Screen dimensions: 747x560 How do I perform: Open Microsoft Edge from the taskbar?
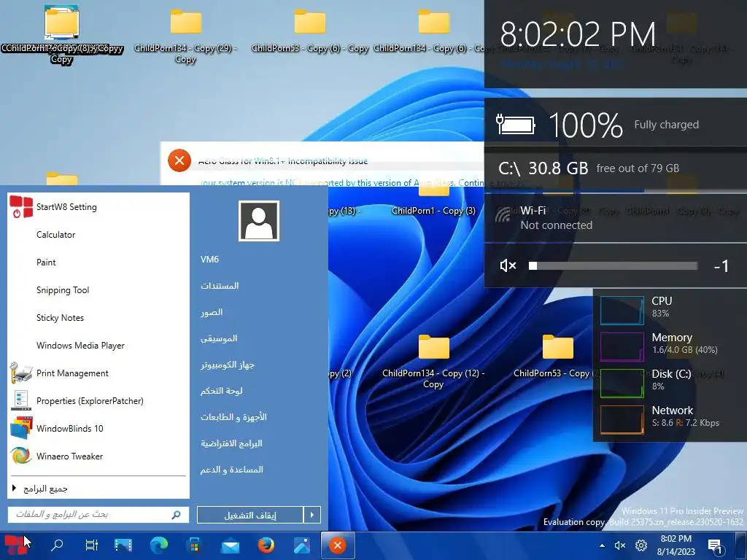[158, 545]
